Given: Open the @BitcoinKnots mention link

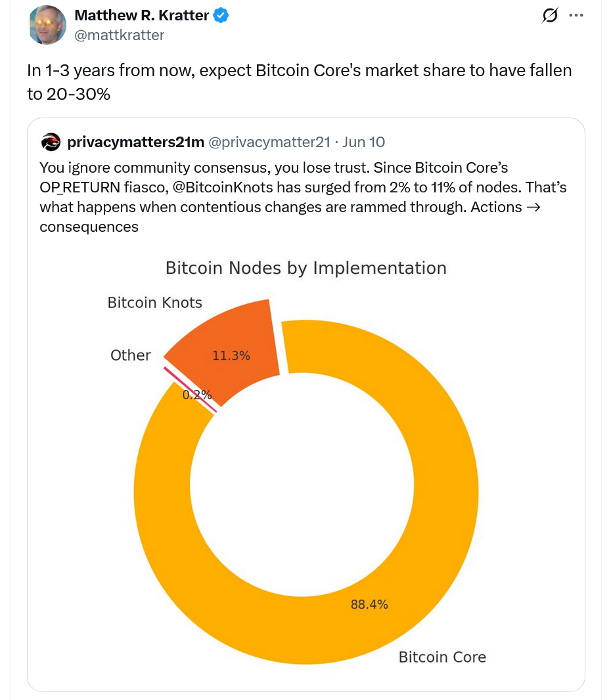Looking at the screenshot, I should 222,188.
